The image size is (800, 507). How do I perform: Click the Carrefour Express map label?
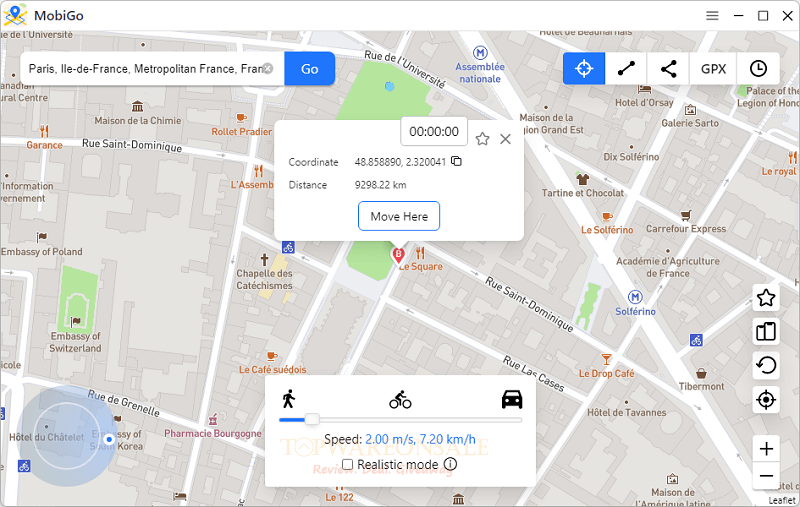(x=686, y=229)
